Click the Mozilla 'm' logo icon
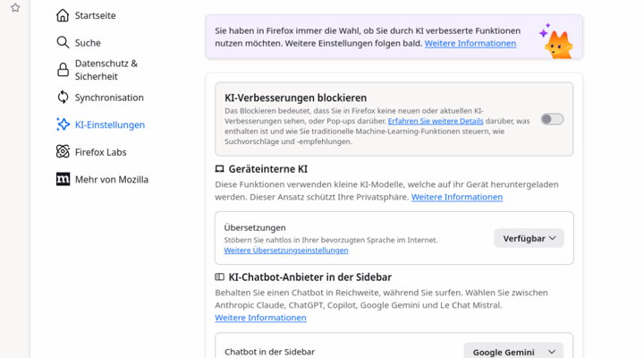 coord(63,179)
